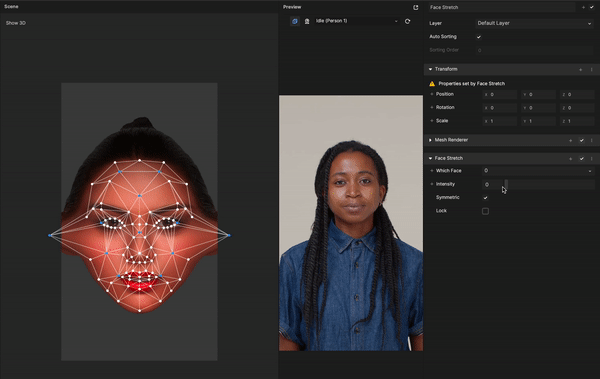Click the Intensity slider handle

point(506,185)
